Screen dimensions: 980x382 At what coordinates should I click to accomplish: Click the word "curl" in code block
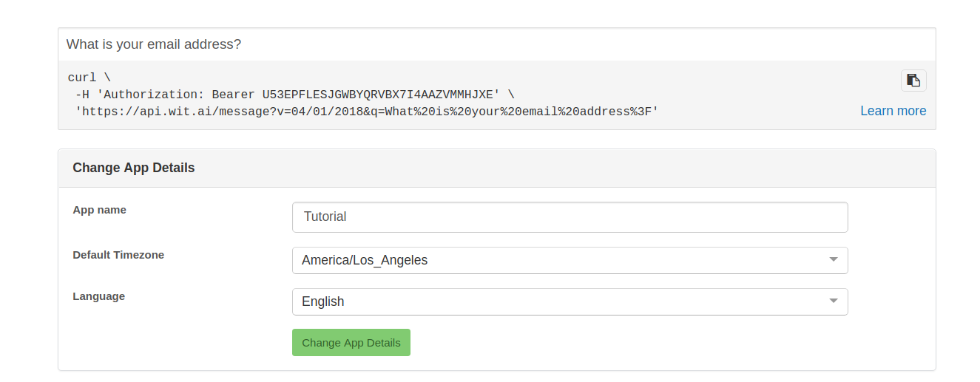(x=82, y=78)
